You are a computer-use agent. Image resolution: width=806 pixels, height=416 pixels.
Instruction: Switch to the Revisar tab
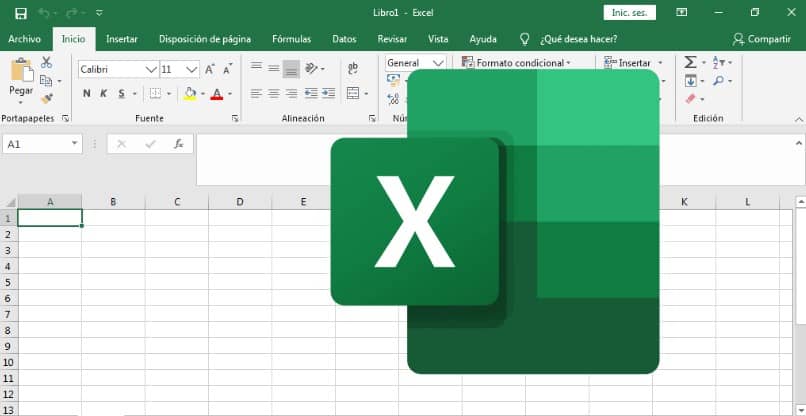[x=392, y=39]
